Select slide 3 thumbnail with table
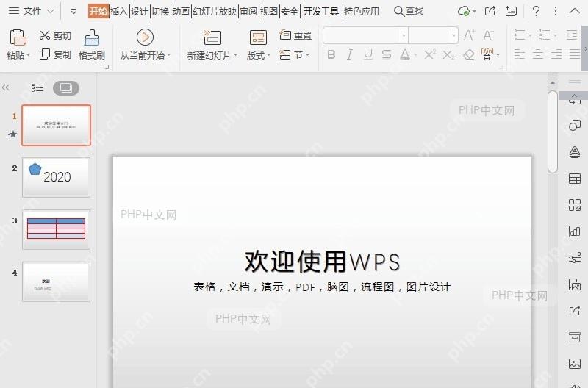 [57, 229]
